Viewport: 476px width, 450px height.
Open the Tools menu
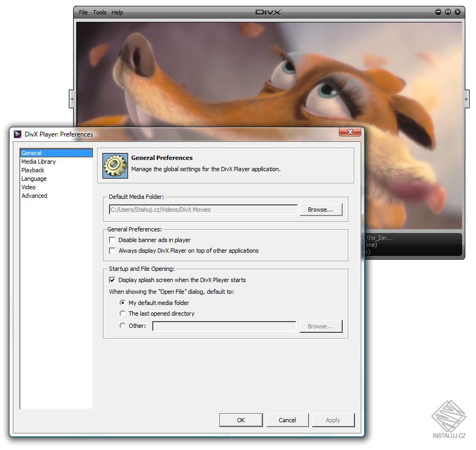(x=99, y=12)
